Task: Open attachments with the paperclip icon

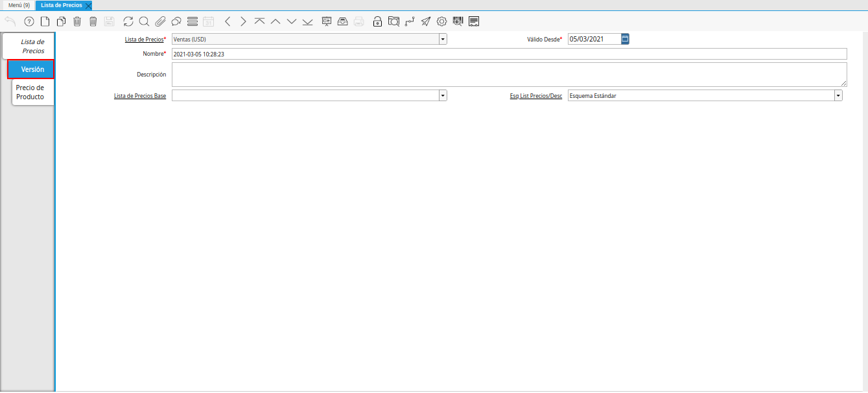Action: (160, 21)
